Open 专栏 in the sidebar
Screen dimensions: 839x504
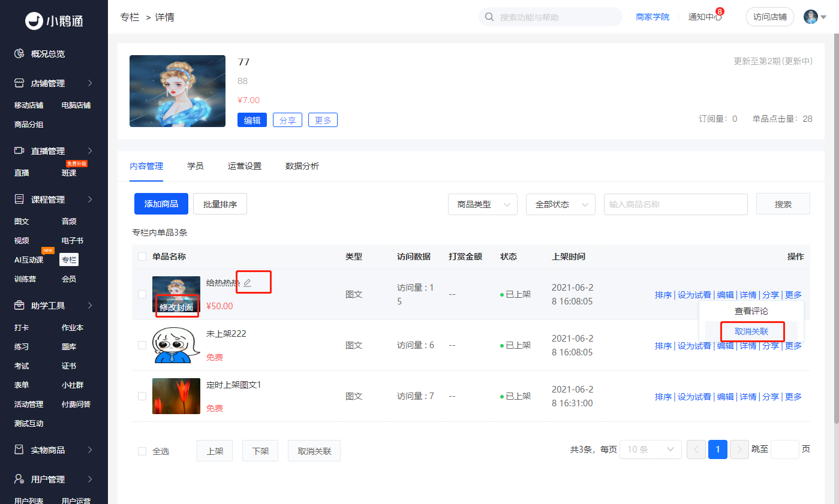coord(69,259)
